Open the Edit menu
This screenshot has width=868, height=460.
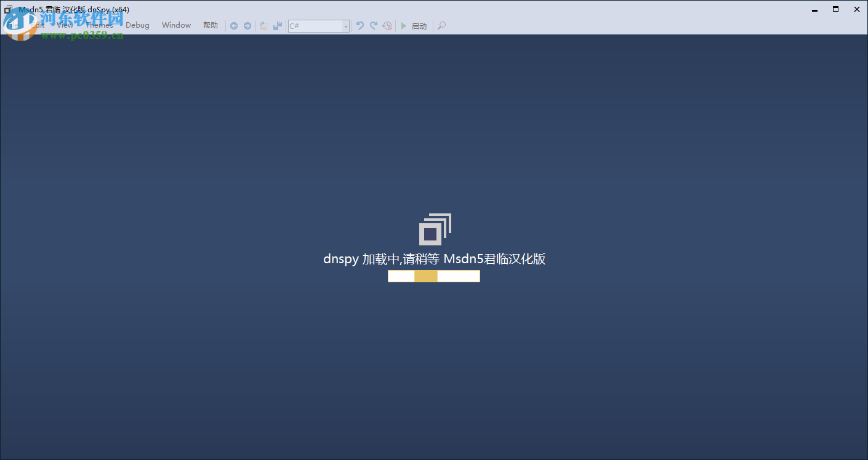37,25
